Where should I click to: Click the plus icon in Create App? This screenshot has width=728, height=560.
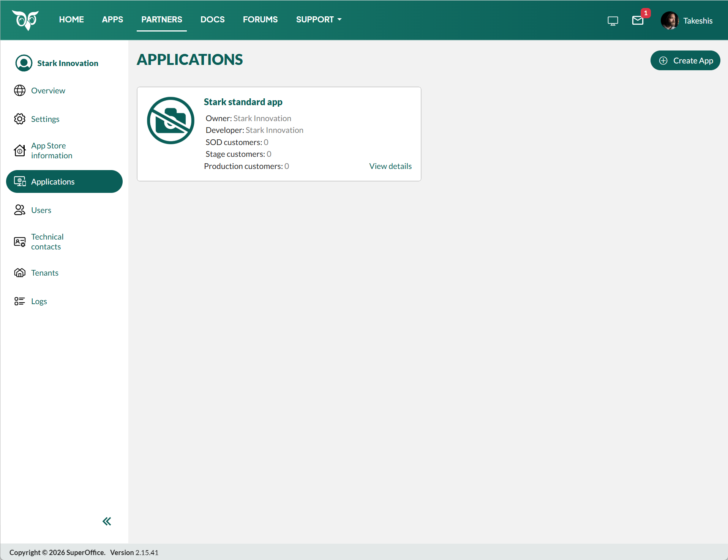(663, 61)
